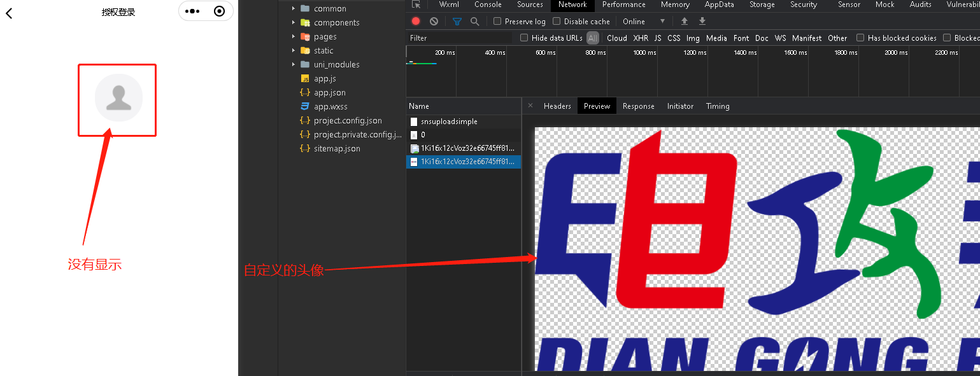Filter requests by Doc
Image resolution: width=980 pixels, height=376 pixels.
762,38
